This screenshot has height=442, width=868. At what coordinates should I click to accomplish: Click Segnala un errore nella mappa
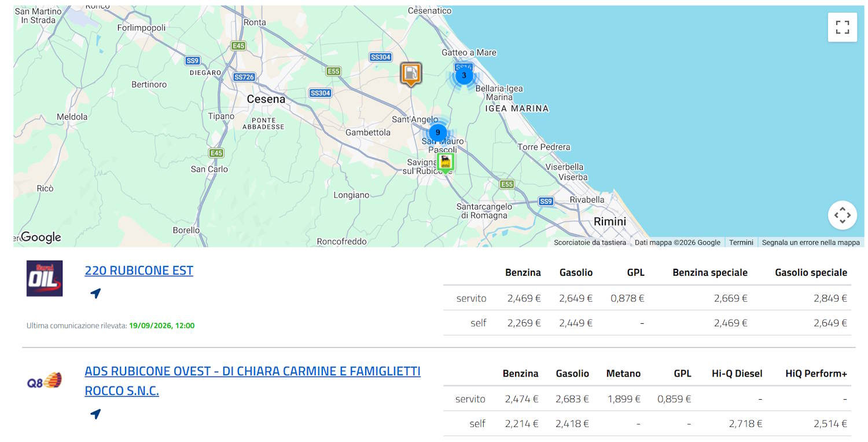coord(811,243)
